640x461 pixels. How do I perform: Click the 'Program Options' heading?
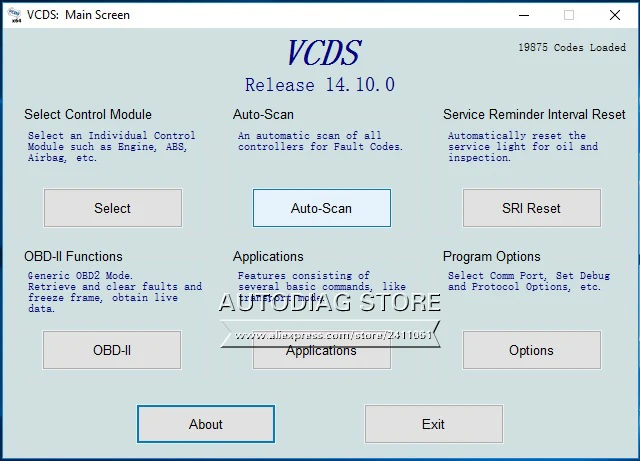coord(492,256)
